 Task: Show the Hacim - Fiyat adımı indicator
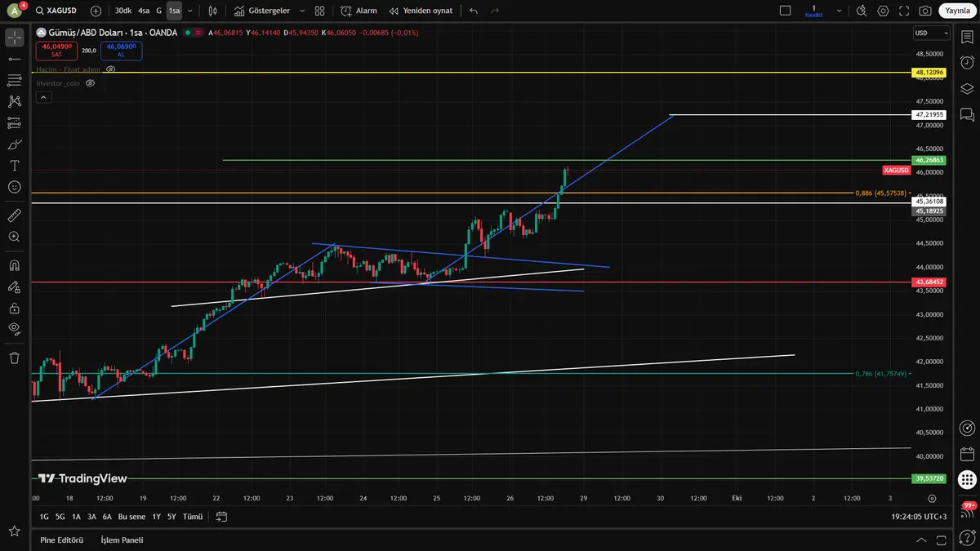click(x=111, y=69)
